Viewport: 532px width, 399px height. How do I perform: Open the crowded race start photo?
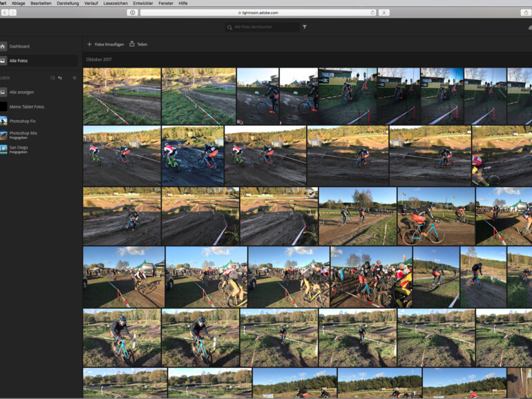[371, 277]
